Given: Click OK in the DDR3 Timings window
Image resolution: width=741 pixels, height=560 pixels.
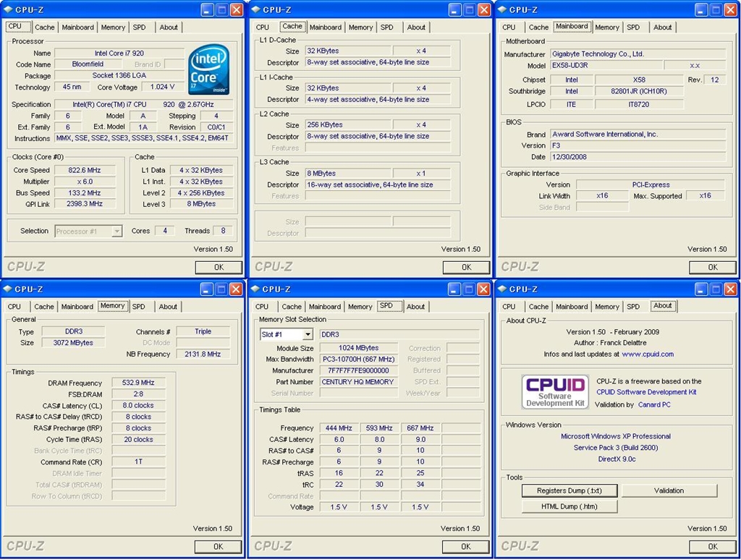Looking at the screenshot, I should point(219,547).
